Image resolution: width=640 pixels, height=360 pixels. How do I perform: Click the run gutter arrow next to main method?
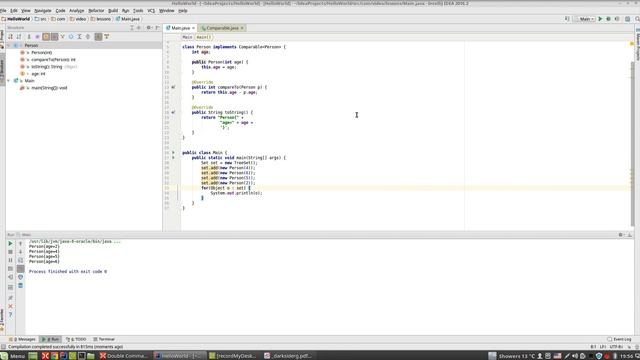173,158
